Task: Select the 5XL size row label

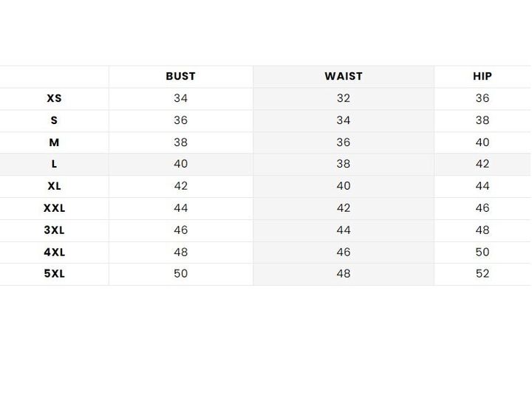Action: click(x=54, y=274)
